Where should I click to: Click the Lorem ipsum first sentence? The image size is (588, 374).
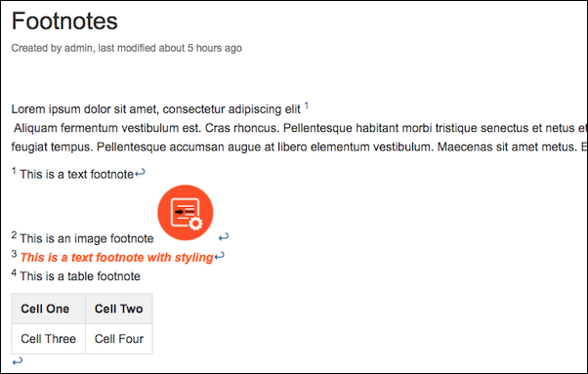tap(155, 109)
